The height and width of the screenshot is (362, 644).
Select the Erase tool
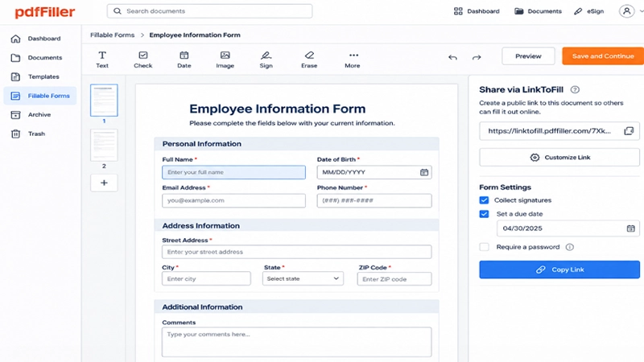[309, 60]
